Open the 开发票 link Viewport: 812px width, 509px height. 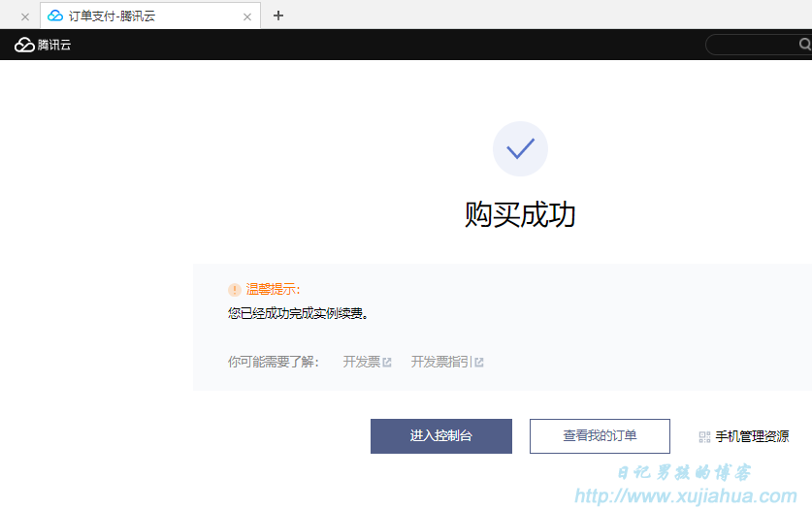[362, 362]
